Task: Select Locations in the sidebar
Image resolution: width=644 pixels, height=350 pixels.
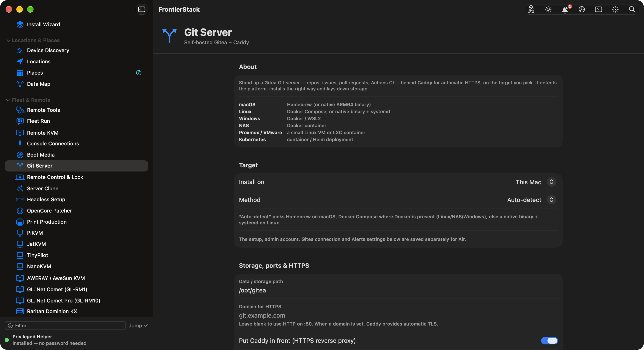Action: pyautogui.click(x=76, y=62)
